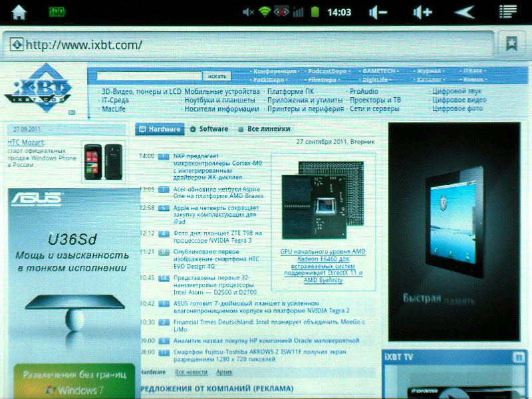Screen dimensions: 532x399
Task: Open the Принтеры и периферия section
Action: pyautogui.click(x=305, y=109)
